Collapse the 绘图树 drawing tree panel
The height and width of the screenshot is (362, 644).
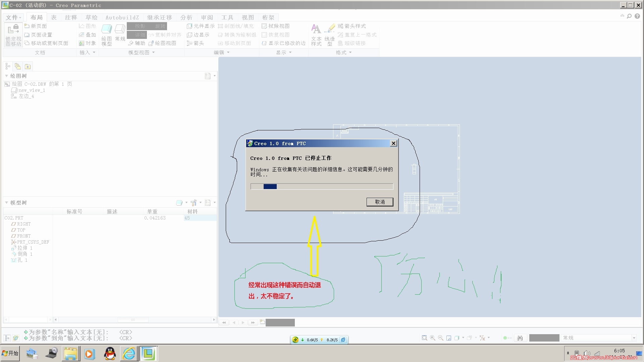6,76
